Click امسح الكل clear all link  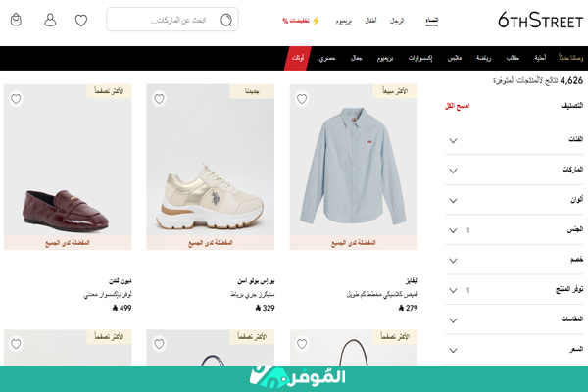point(457,106)
